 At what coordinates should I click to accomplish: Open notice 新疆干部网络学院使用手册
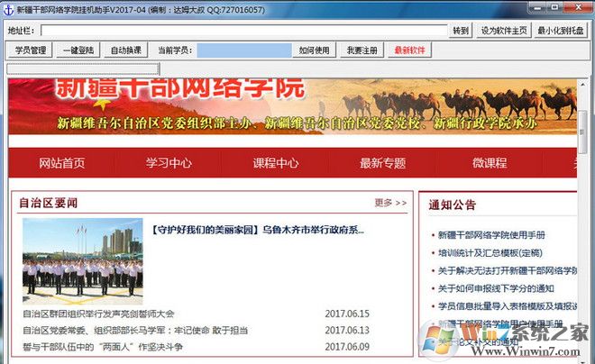point(491,235)
